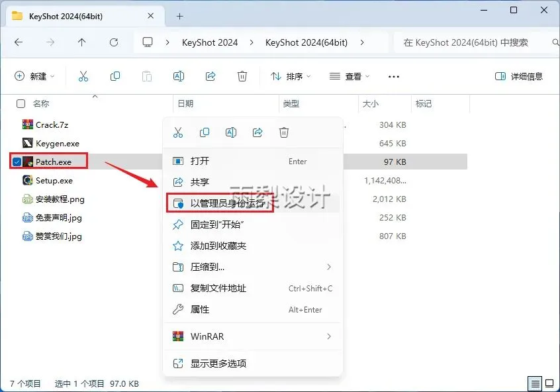Click the Paste icon in the toolbar
The image size is (560, 392).
(147, 76)
